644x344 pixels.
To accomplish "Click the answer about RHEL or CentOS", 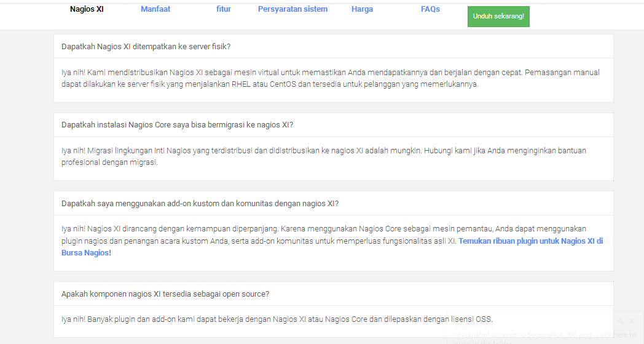I will coord(331,79).
